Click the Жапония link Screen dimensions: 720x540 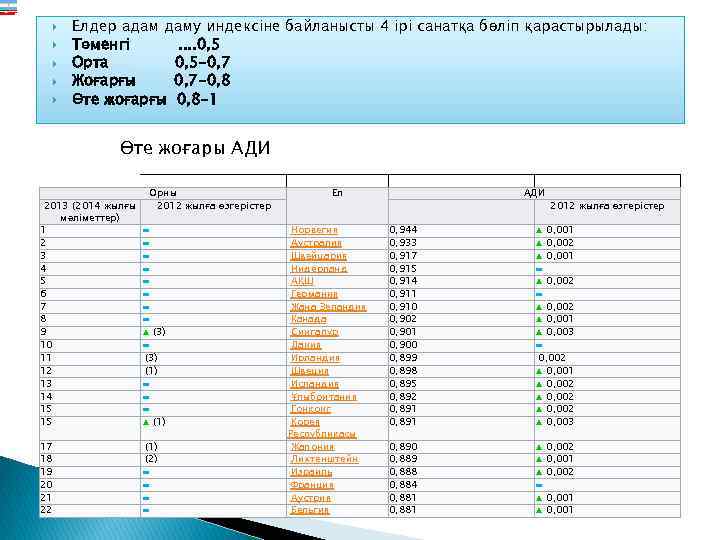pyautogui.click(x=312, y=447)
